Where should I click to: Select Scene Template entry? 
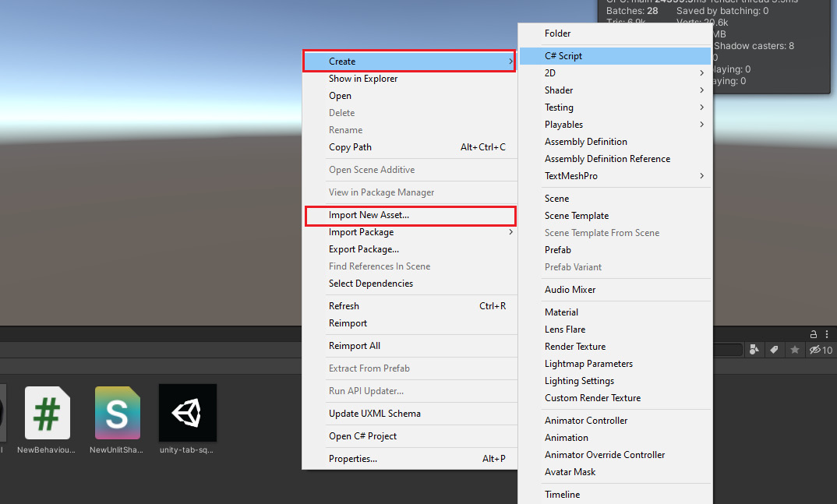[x=615, y=216]
